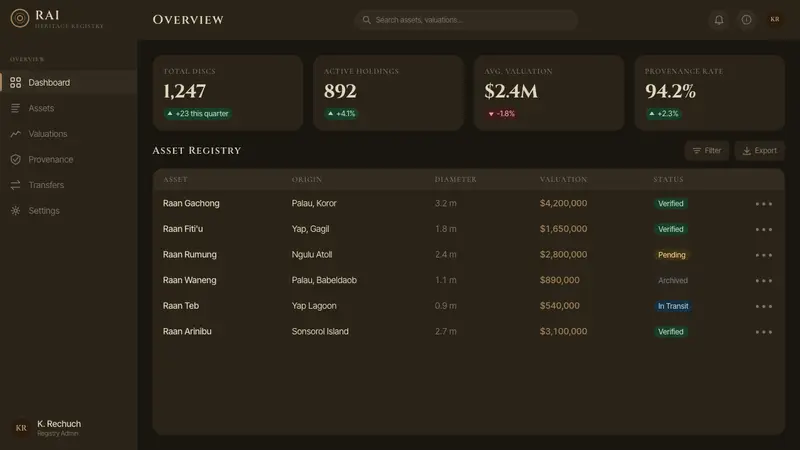
Task: Open the Provenance Rate card value 94.2%
Action: tap(670, 91)
